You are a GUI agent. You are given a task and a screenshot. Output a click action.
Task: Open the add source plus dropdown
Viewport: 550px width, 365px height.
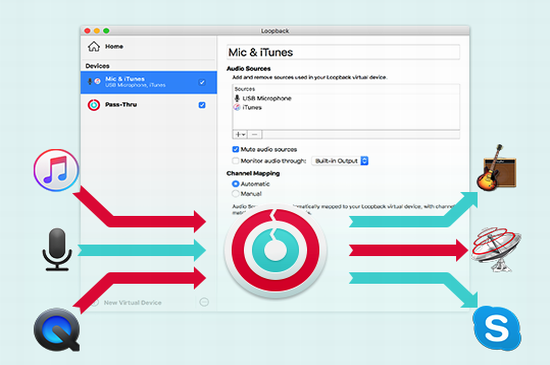240,135
